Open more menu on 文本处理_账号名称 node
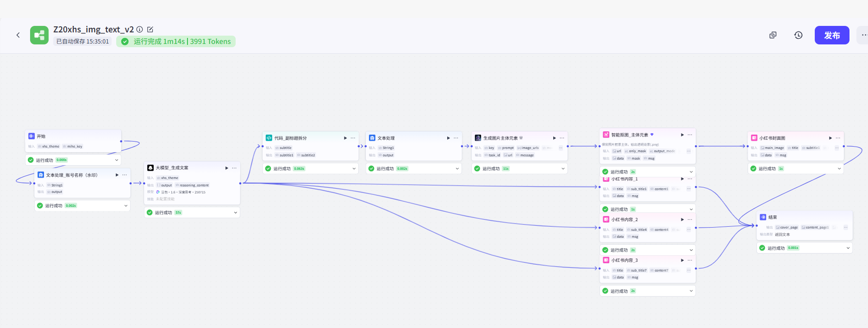 coord(125,175)
